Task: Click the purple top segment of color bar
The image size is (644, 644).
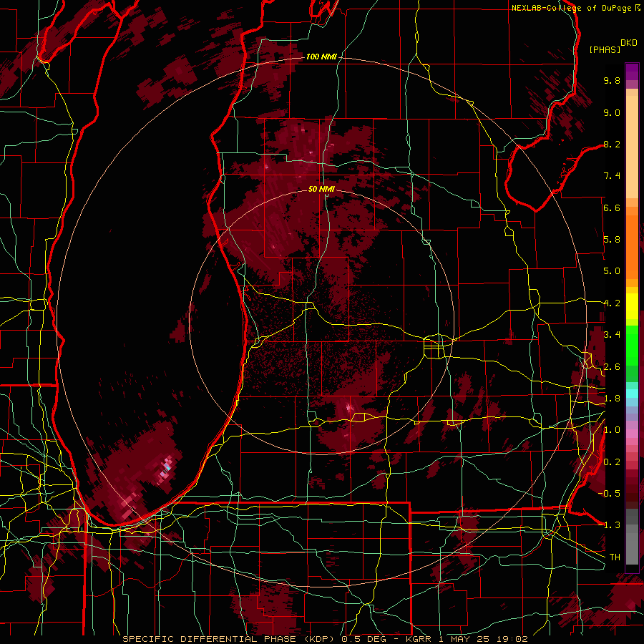Action: (x=632, y=72)
